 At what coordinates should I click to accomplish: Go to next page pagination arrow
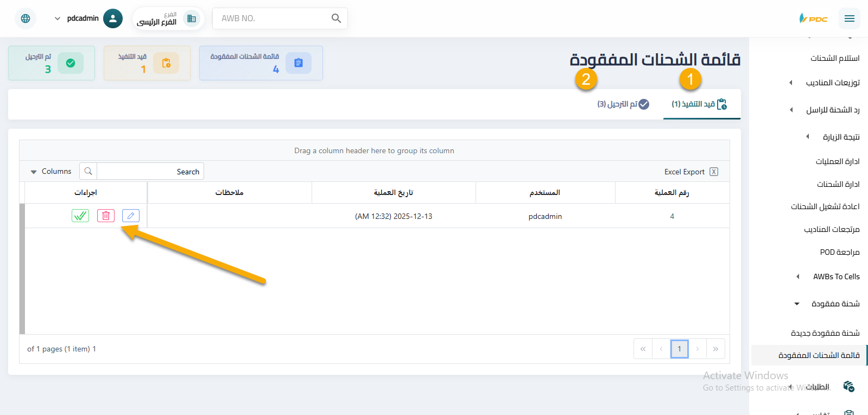[x=698, y=349]
